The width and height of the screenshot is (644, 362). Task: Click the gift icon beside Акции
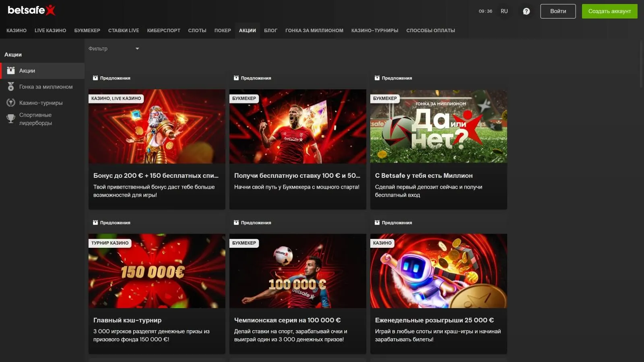(11, 70)
